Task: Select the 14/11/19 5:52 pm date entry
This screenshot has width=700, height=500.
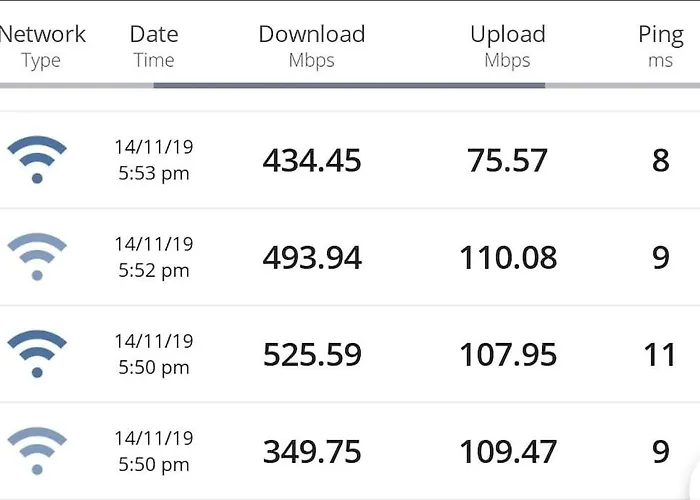Action: 154,257
